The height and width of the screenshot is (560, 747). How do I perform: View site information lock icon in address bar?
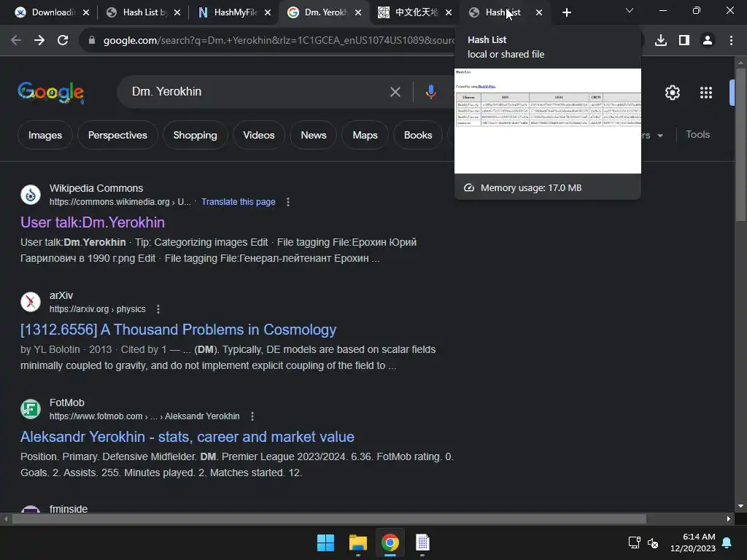click(x=92, y=41)
